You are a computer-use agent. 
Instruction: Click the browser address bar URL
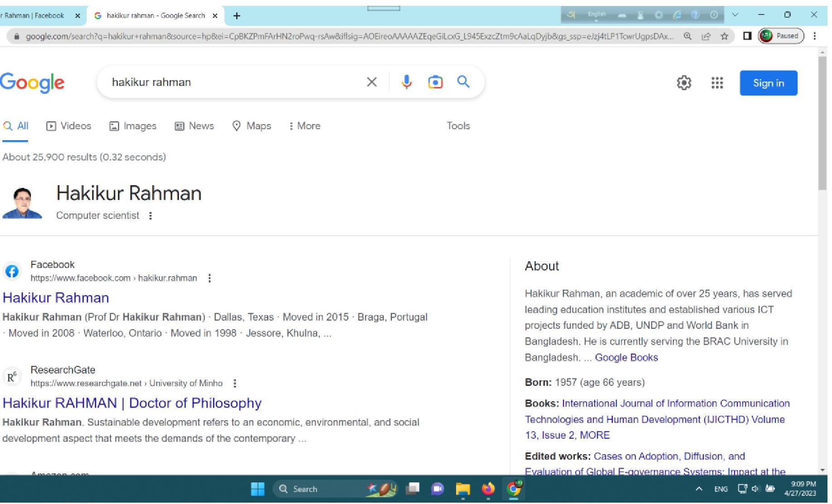349,36
